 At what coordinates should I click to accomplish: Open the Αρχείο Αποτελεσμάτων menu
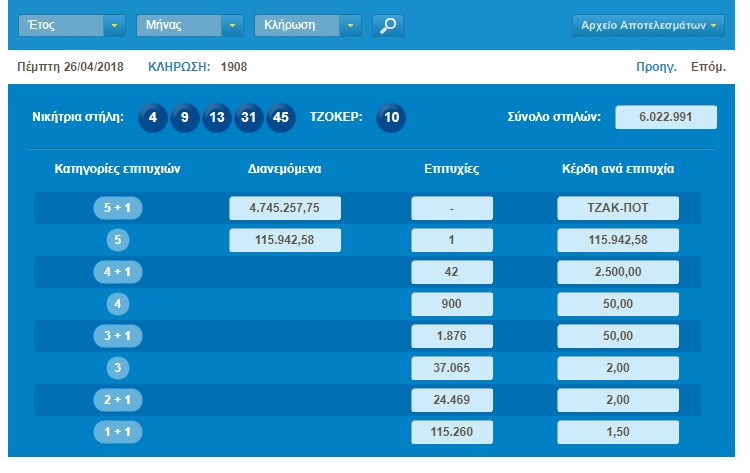(649, 25)
